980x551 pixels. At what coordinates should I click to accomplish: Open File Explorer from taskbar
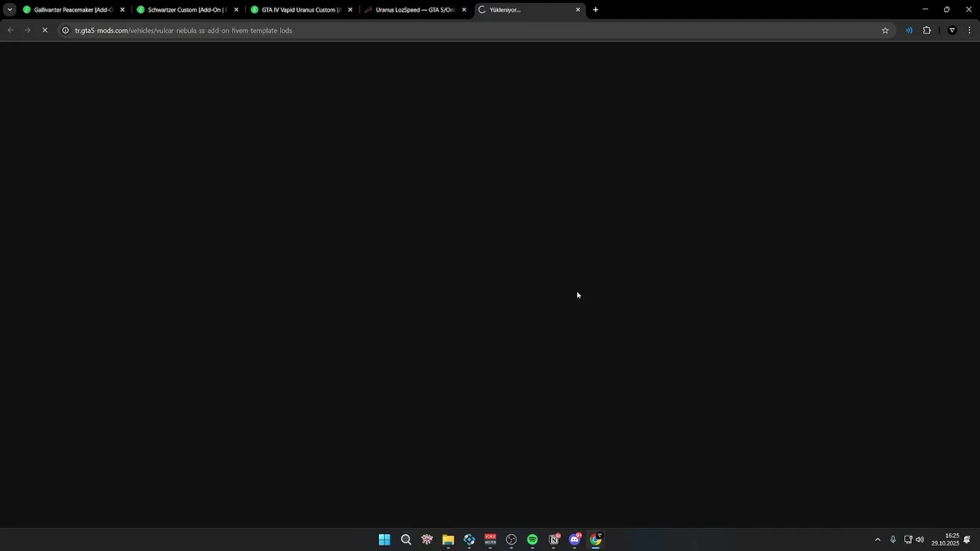[x=448, y=540]
